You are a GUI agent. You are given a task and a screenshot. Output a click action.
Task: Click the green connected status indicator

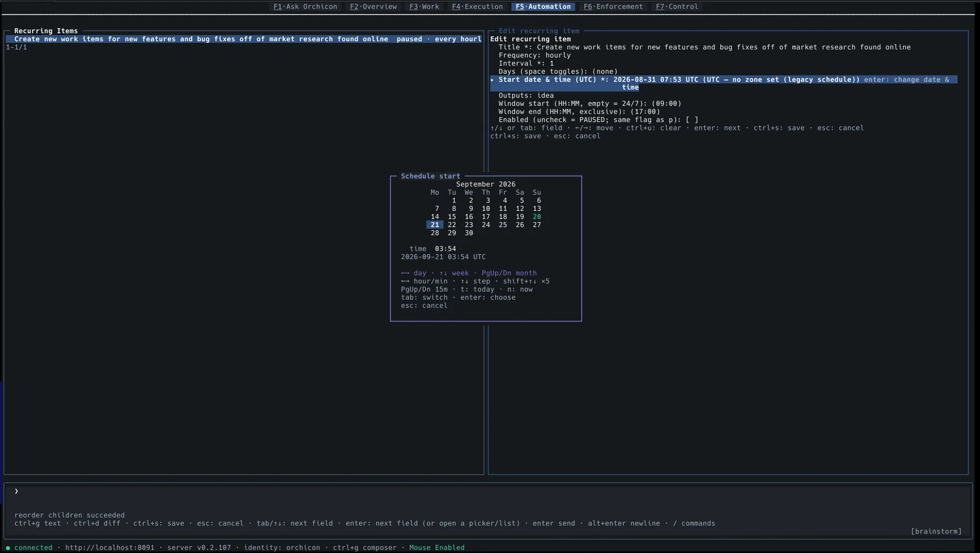[29, 548]
